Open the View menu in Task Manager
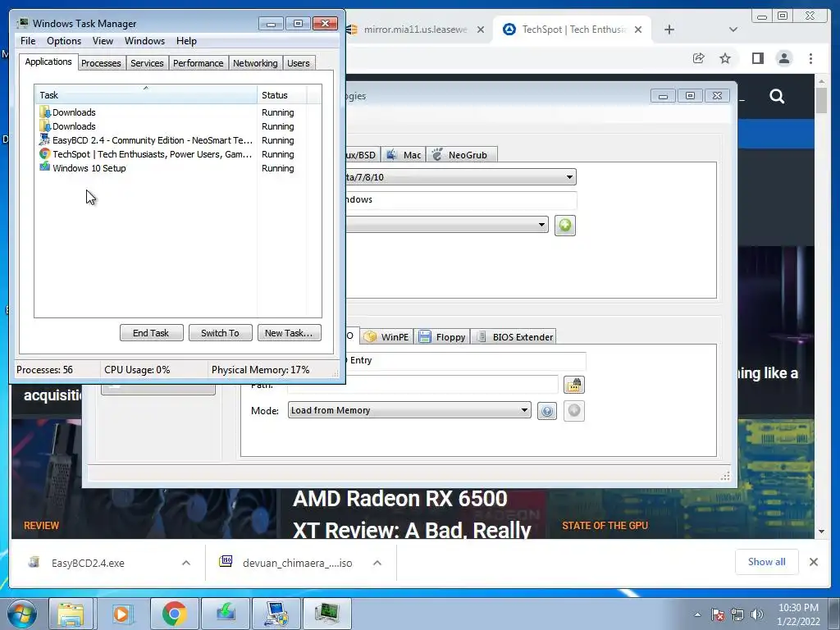The height and width of the screenshot is (630, 840). [x=103, y=41]
